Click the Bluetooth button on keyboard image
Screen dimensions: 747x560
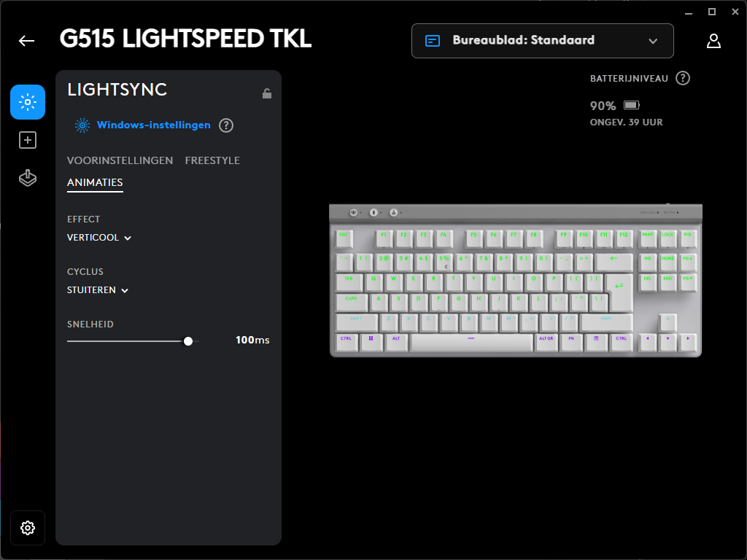[373, 212]
